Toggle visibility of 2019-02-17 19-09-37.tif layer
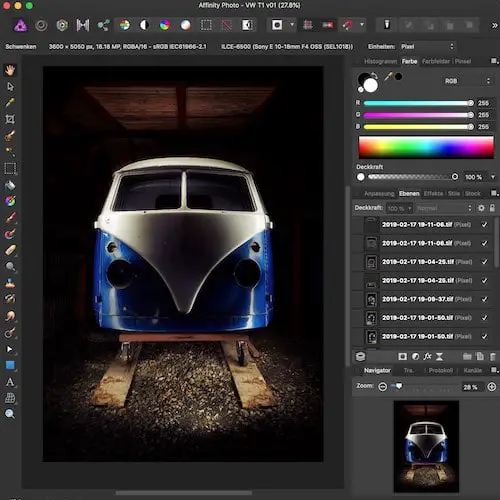 coord(484,299)
